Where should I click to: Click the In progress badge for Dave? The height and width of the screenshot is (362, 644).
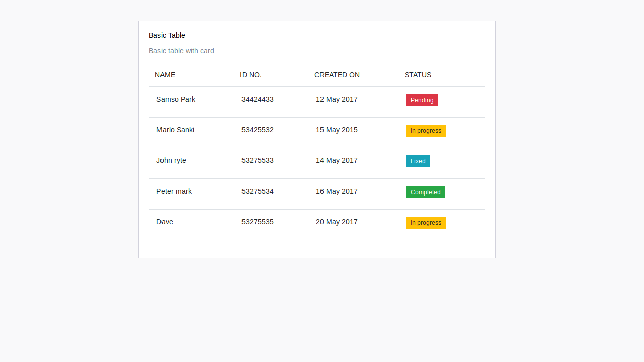pos(426,223)
